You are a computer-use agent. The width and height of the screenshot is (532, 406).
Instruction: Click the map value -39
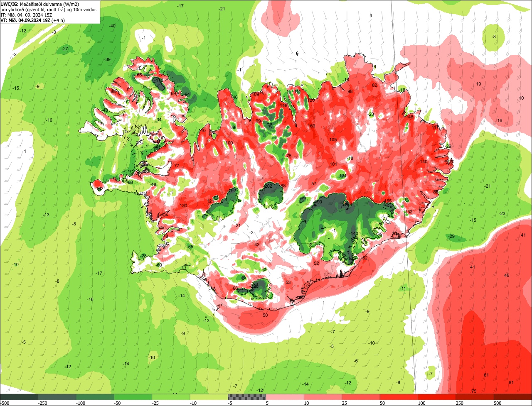point(107,59)
